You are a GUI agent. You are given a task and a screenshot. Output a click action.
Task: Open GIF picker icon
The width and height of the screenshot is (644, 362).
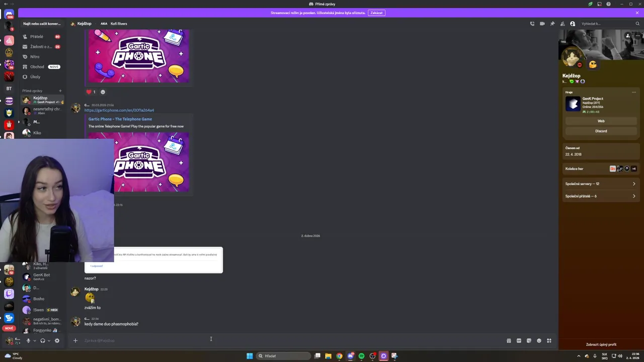coord(519,340)
